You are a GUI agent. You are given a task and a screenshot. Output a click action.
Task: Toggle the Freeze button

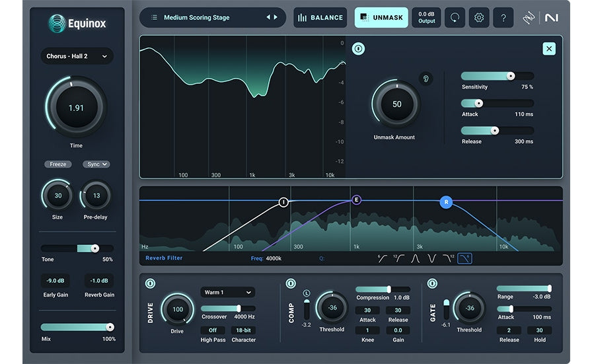(57, 164)
